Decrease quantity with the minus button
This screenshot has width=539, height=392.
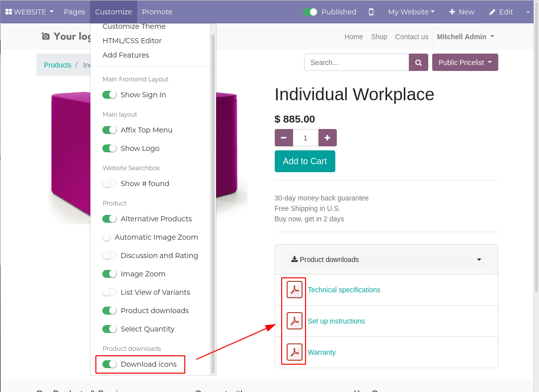[x=284, y=137]
